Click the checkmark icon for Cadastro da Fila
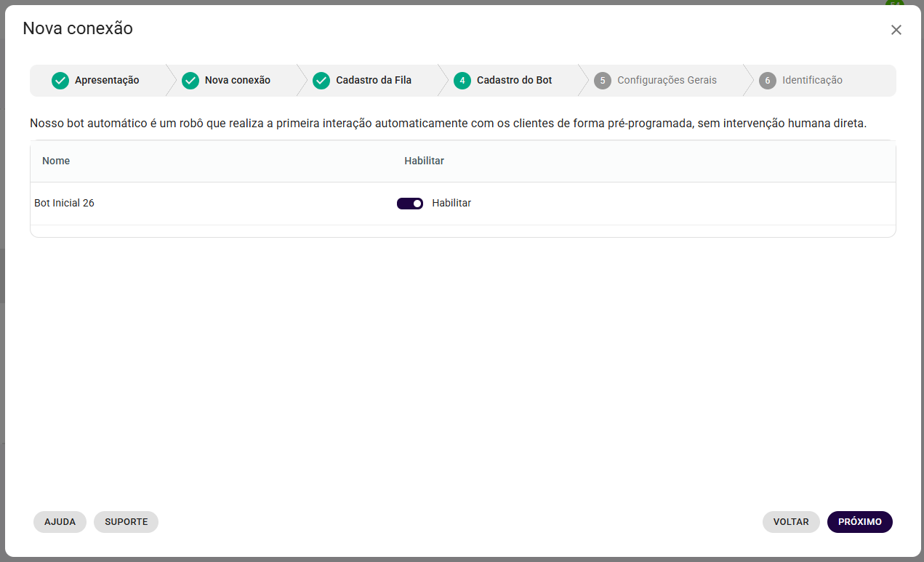 pyautogui.click(x=321, y=81)
